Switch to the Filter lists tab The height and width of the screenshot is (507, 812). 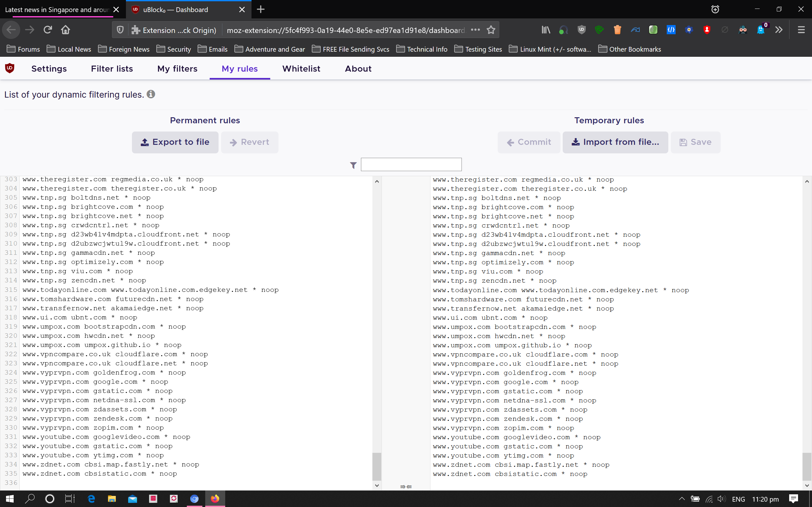pyautogui.click(x=112, y=69)
